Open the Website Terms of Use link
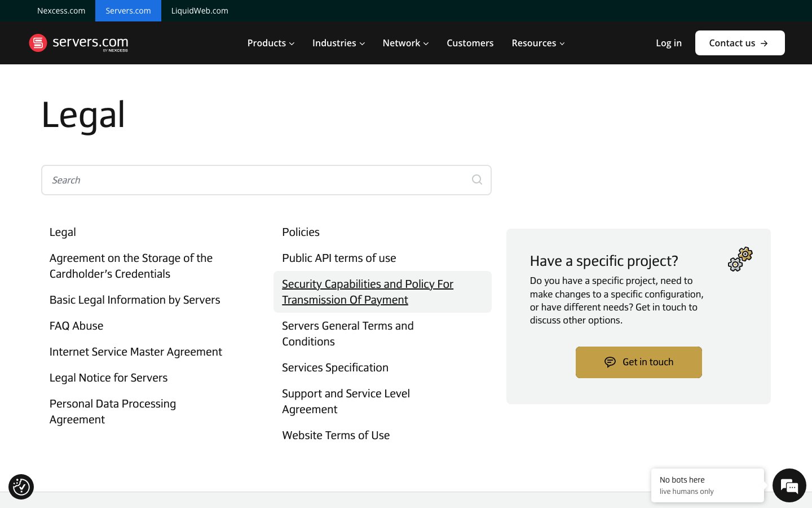Screen dimensions: 812x508 coord(336,435)
